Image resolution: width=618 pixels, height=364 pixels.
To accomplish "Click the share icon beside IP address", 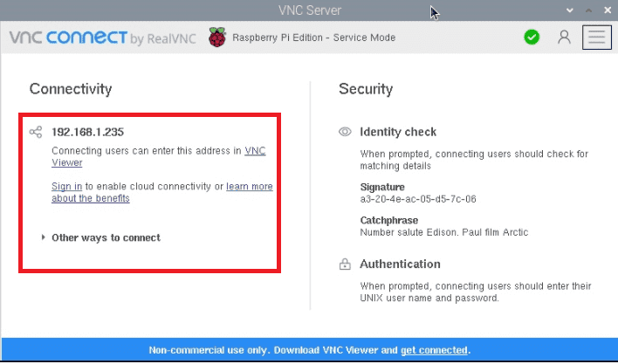I will pos(36,132).
